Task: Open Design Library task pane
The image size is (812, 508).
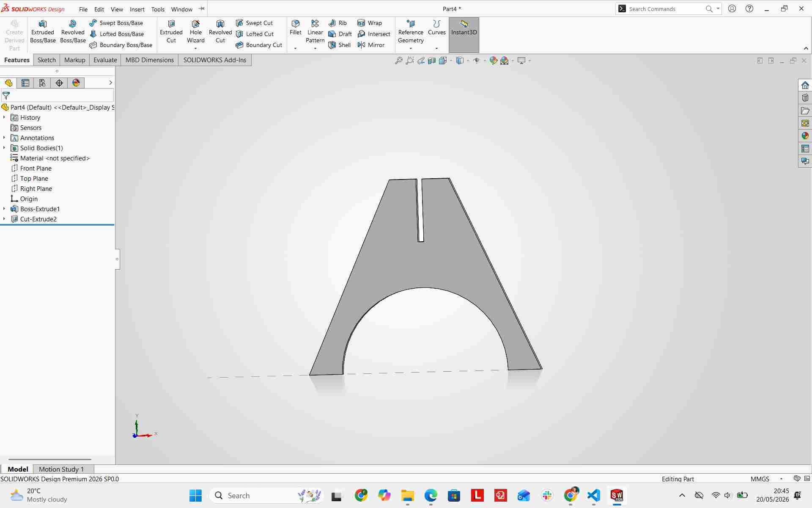Action: [x=805, y=98]
